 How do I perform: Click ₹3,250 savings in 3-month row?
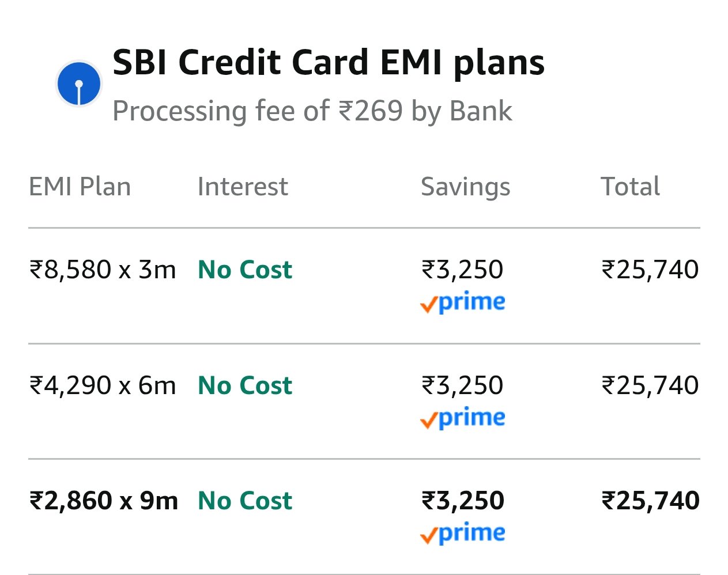[x=463, y=270]
